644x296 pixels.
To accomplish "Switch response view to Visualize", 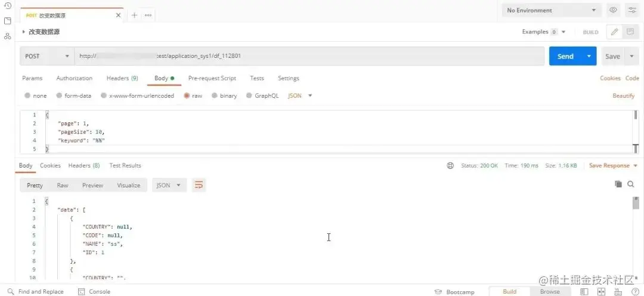I will [x=129, y=186].
